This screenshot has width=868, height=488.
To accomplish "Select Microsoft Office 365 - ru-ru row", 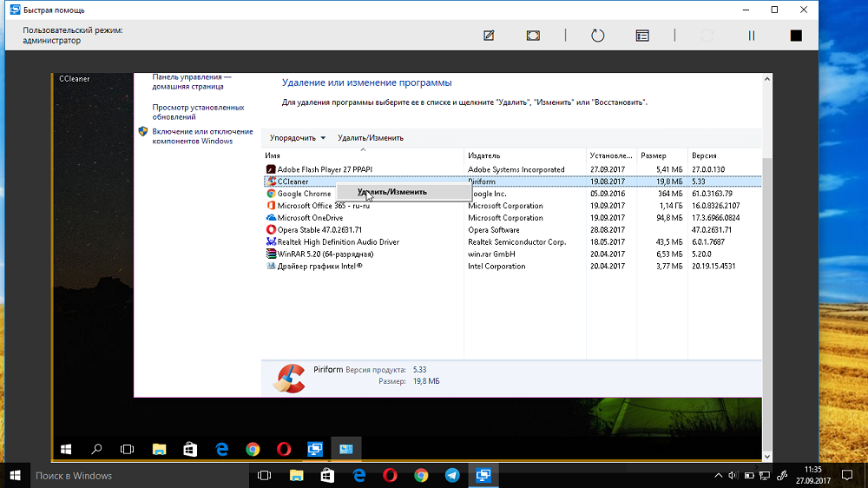I will [512, 206].
